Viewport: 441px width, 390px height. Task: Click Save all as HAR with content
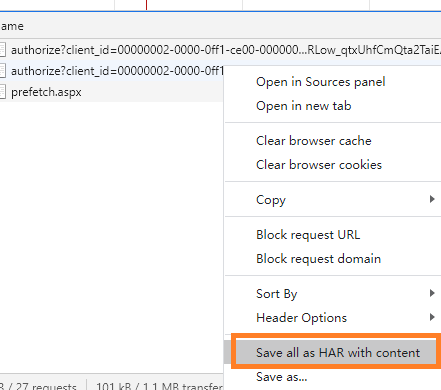338,353
